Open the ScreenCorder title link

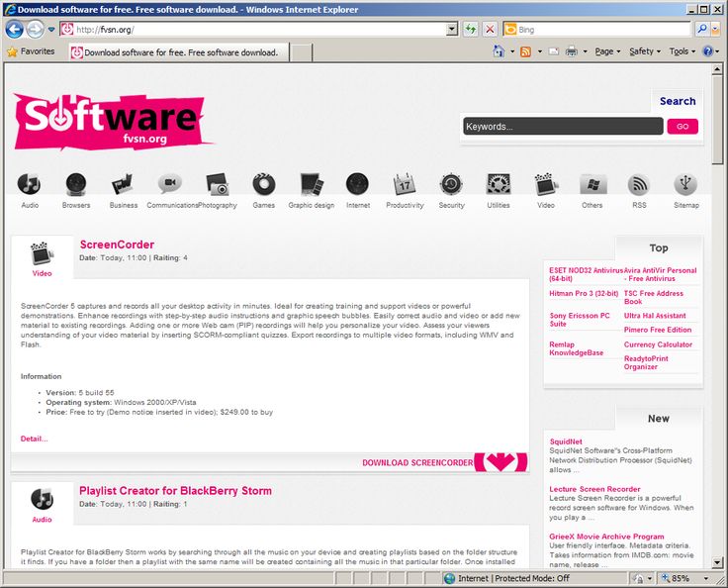click(x=117, y=245)
